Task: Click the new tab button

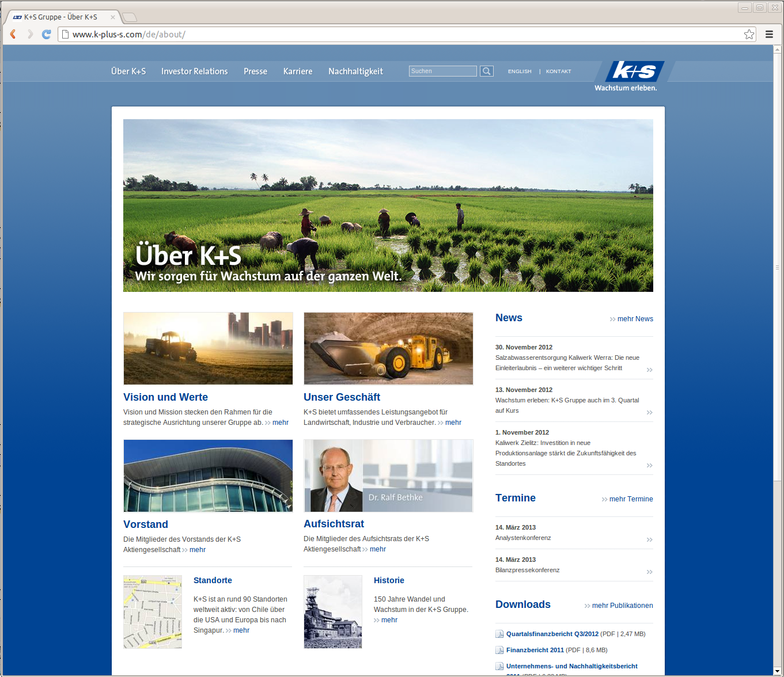Action: tap(129, 17)
